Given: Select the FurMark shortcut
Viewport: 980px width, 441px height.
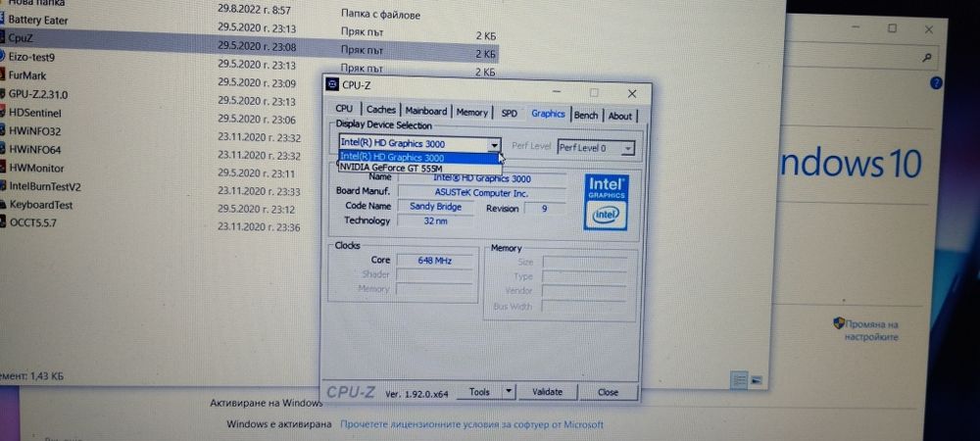Looking at the screenshot, I should click(x=26, y=75).
